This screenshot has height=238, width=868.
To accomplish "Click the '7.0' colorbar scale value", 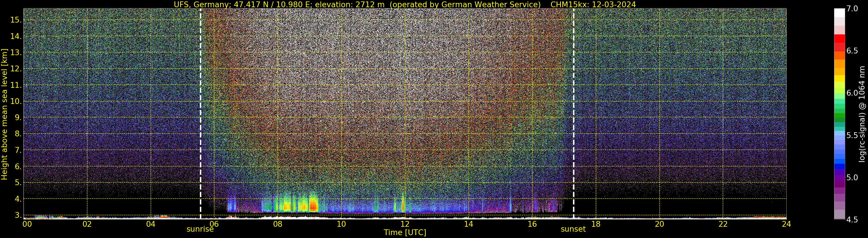I will point(852,9).
